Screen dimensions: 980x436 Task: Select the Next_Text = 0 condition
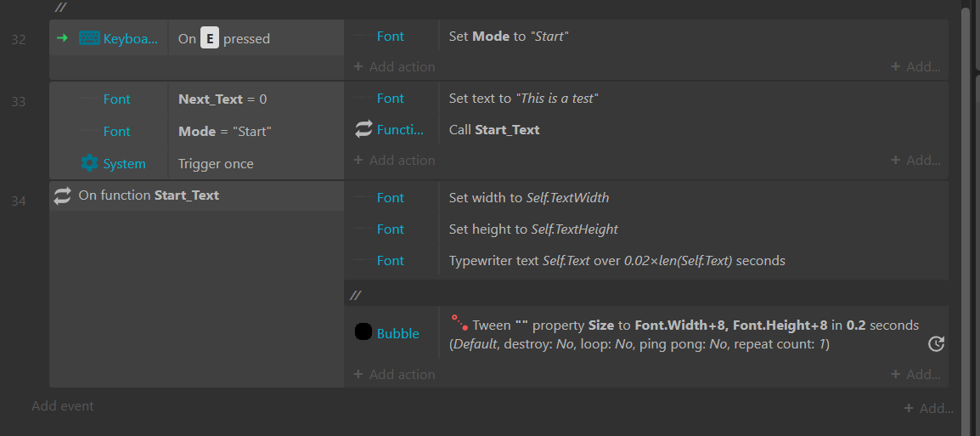click(256, 99)
